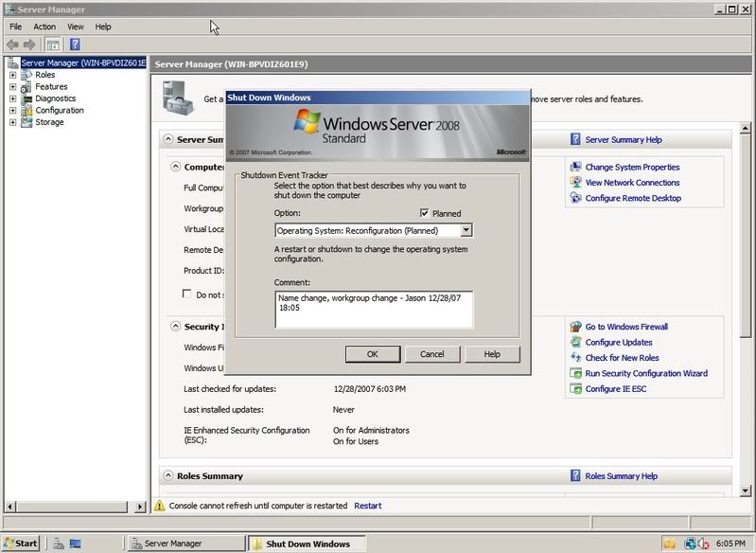
Task: Click the Roles Summary Help icon
Action: coord(575,475)
